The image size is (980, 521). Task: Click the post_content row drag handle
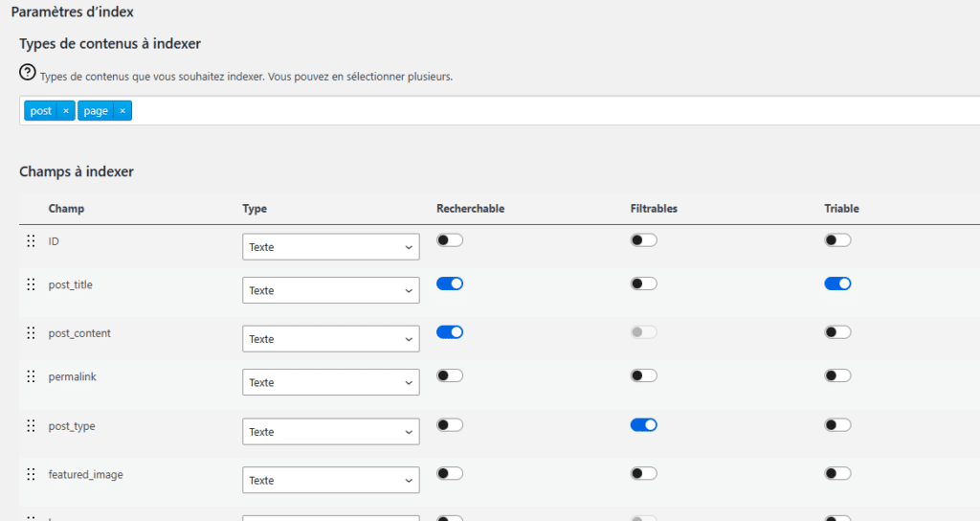(31, 333)
